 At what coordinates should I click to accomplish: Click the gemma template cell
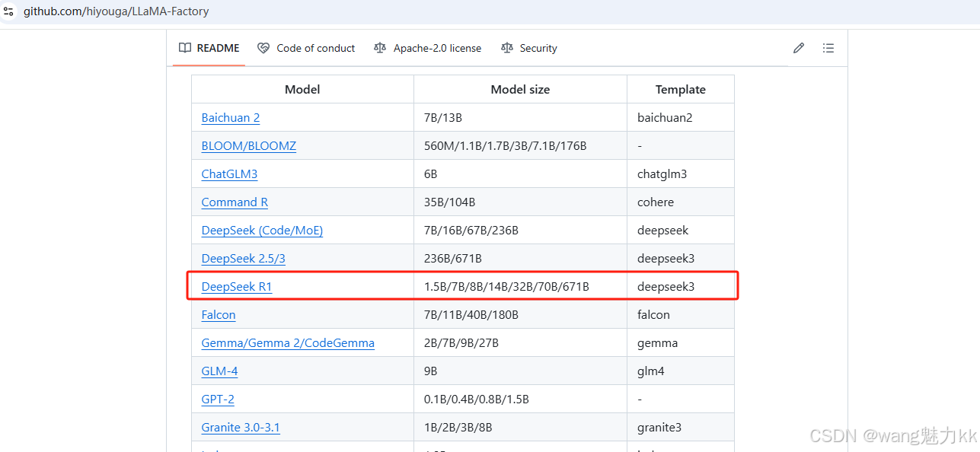(x=681, y=343)
